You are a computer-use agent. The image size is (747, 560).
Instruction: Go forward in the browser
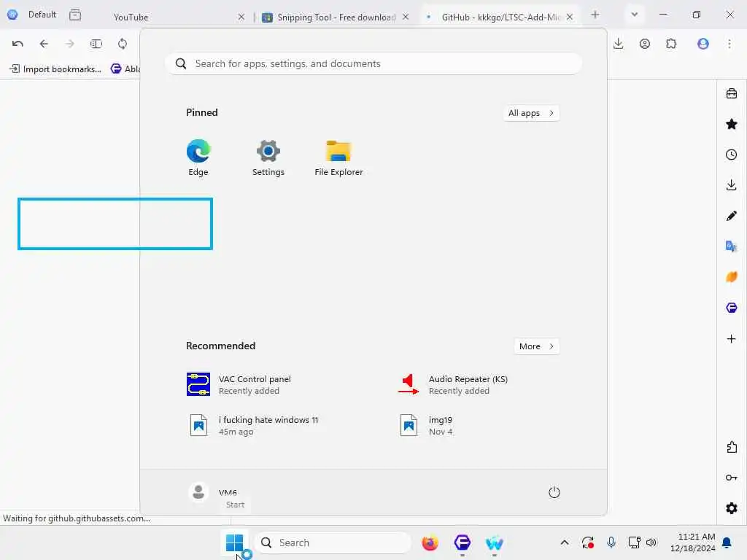click(69, 44)
